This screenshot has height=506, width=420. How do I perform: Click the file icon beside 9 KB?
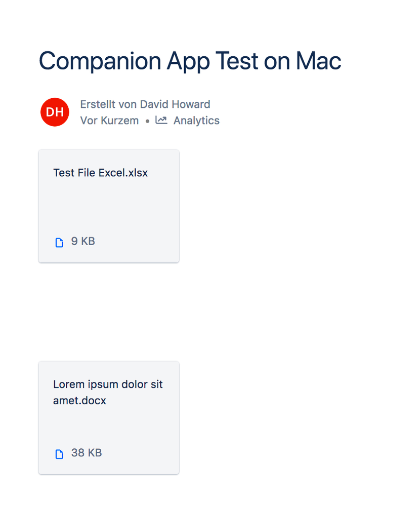(59, 242)
